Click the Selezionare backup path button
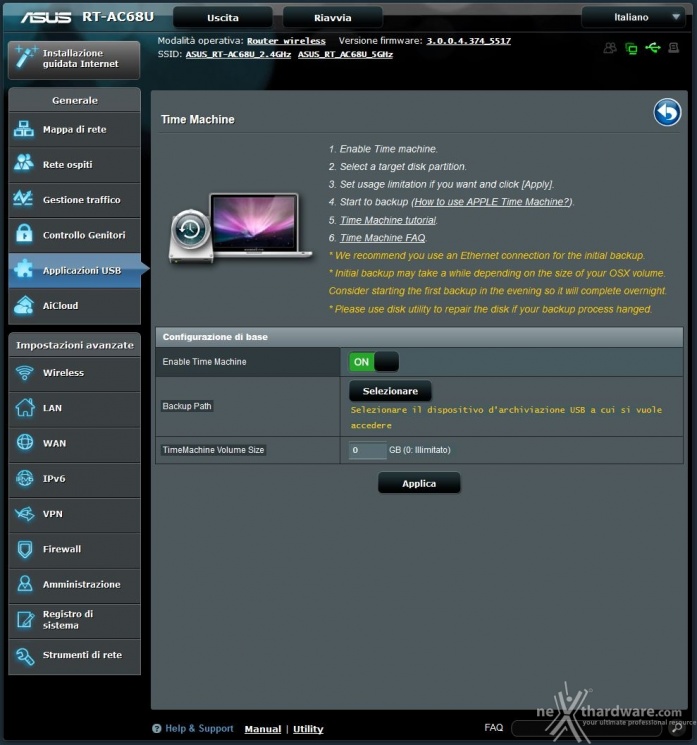Screen dimensions: 697x745 [390, 391]
